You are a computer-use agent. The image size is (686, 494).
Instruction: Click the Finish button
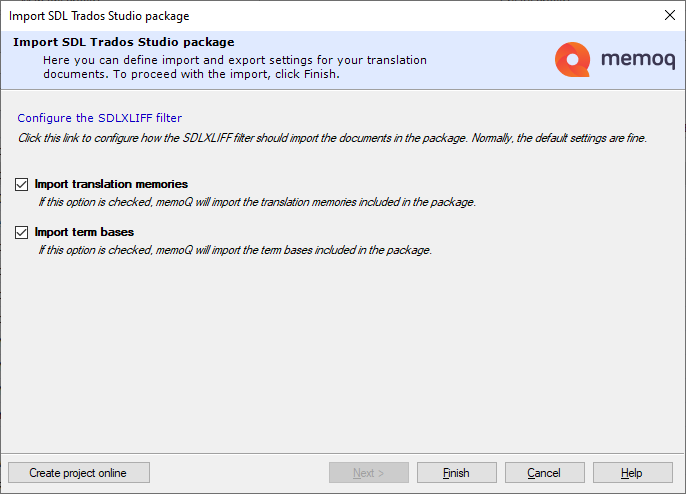(456, 473)
